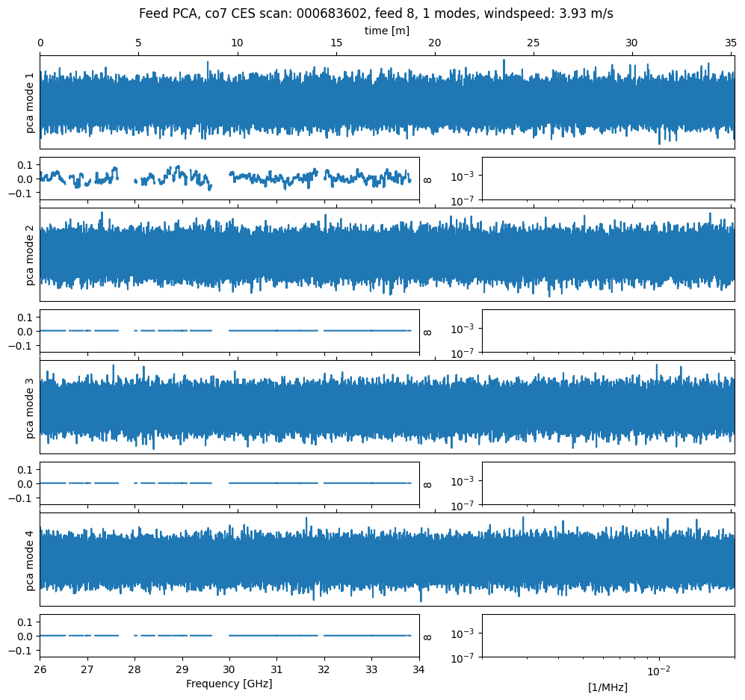
Task: Click the empty spectrum panel below pca mode 1
Action: 608,179
